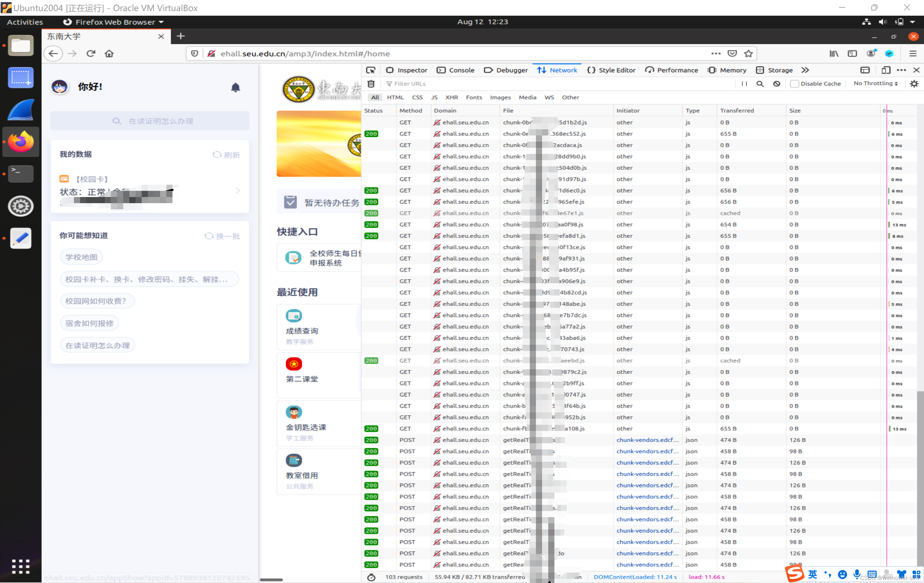
Task: Toggle responsive design mode icon
Action: [885, 70]
